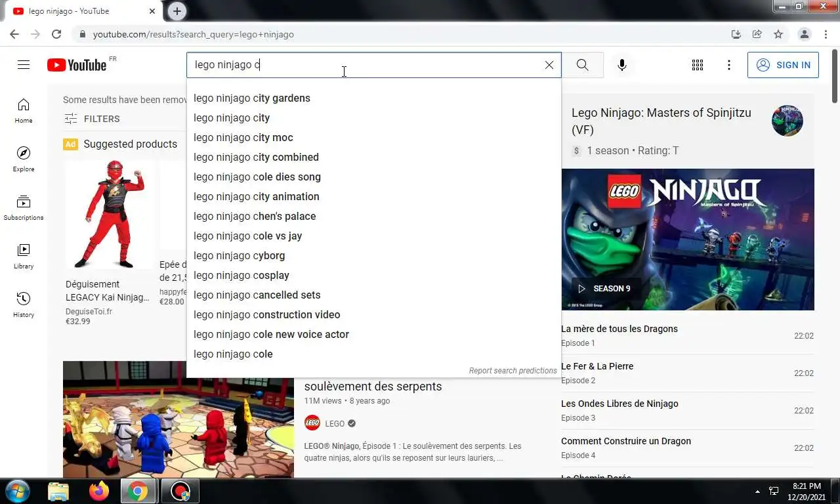
Task: Choose suggestion 'lego ninjago cole new voice actor'
Action: tap(374, 335)
